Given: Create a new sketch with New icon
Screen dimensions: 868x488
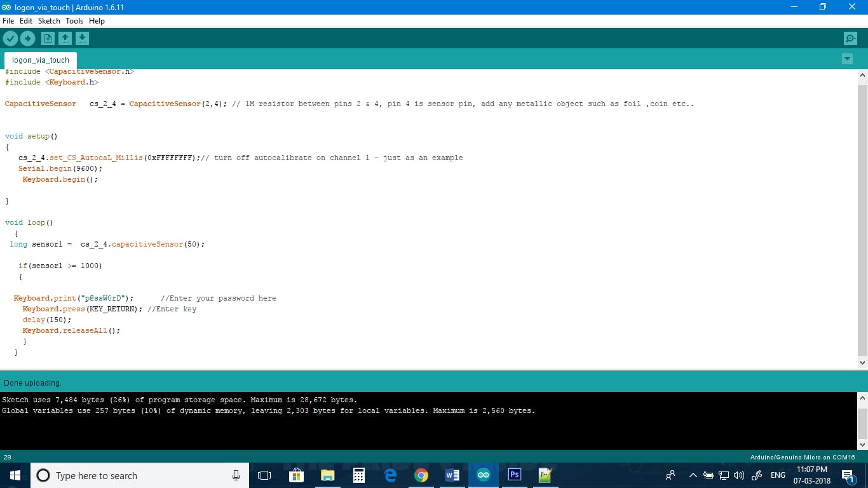Looking at the screenshot, I should click(x=48, y=39).
